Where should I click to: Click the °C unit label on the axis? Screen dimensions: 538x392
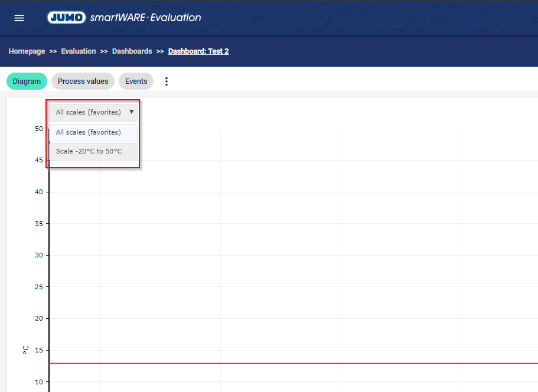click(x=25, y=350)
